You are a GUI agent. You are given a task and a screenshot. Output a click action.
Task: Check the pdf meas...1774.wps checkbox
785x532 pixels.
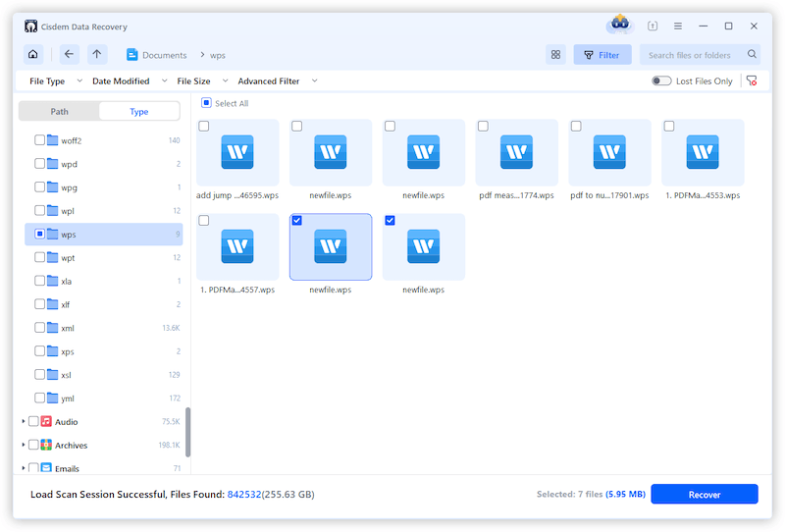coord(483,127)
